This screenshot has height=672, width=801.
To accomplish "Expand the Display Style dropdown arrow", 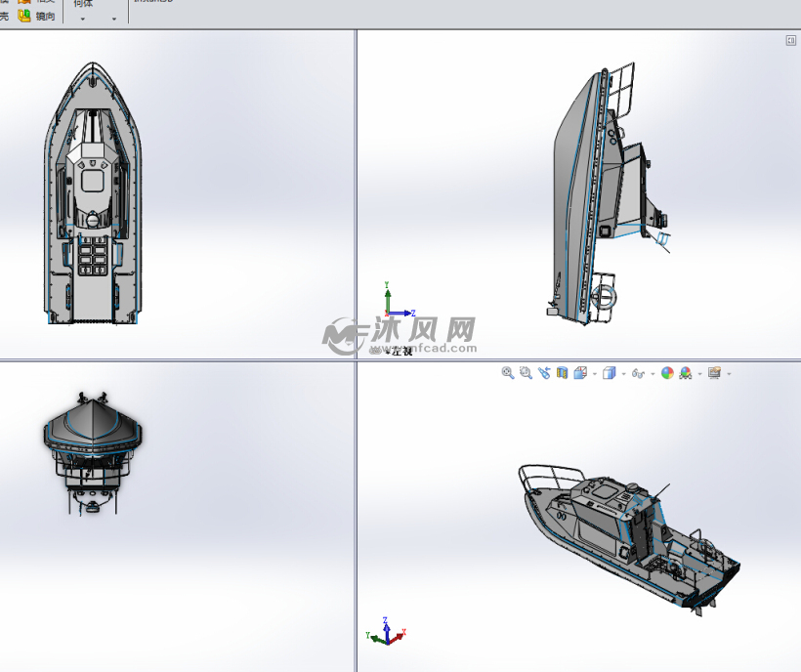I will [623, 374].
